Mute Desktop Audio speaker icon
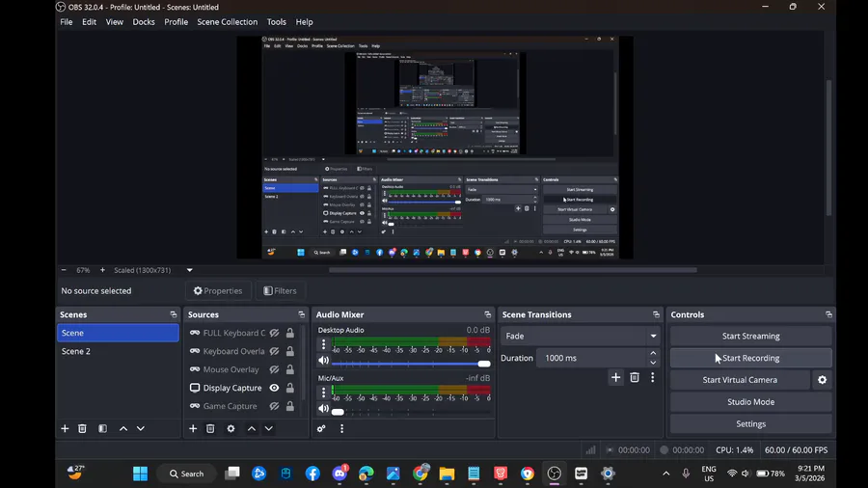 pyautogui.click(x=323, y=360)
